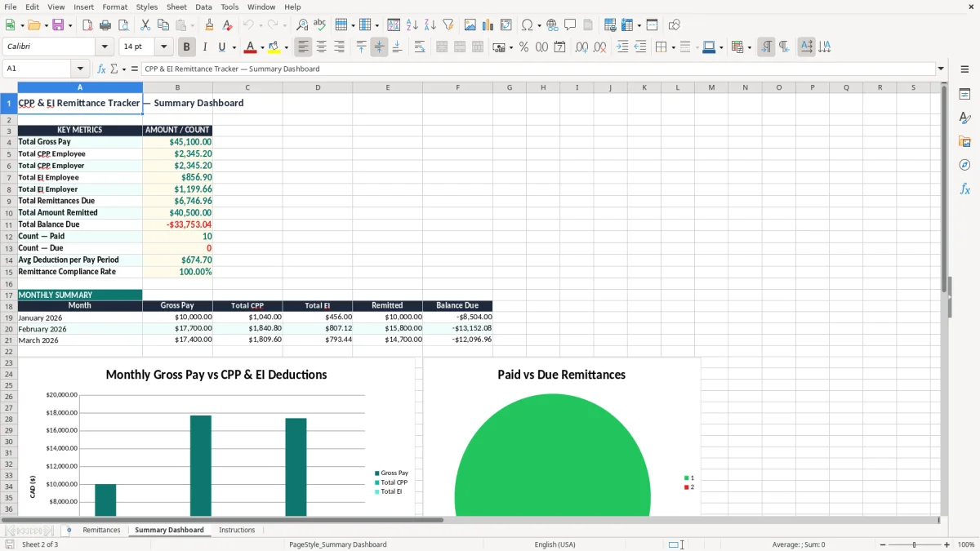Click the Spelling check icon
980x551 pixels.
click(320, 25)
